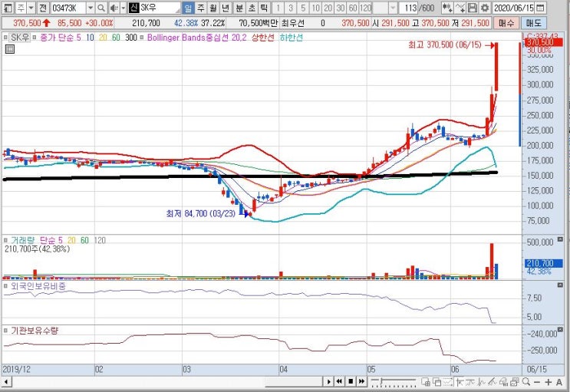Click the speaker sound icon
The height and width of the screenshot is (392, 570).
click(x=114, y=8)
